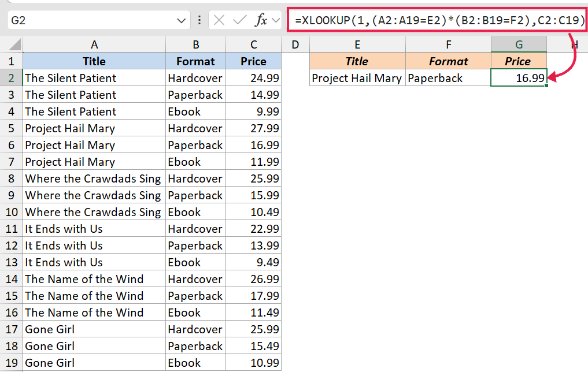Click 'Paperback' in row 12
The height and width of the screenshot is (372, 588).
(196, 245)
